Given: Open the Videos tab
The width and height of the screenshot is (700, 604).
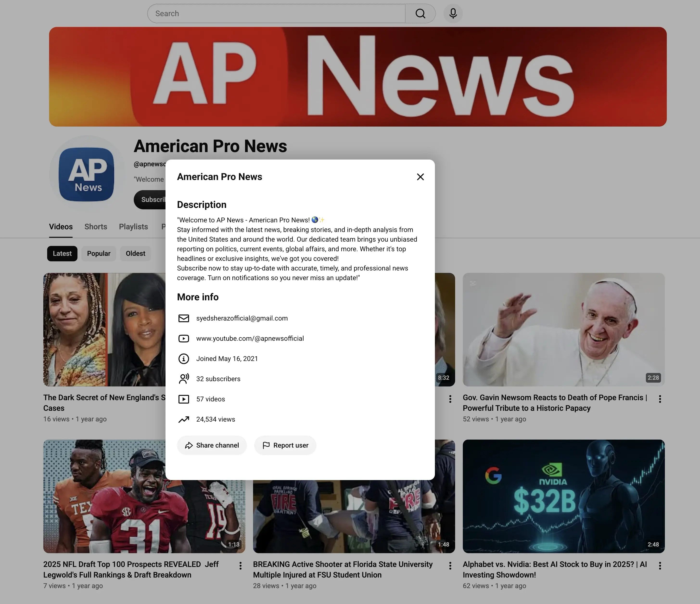Looking at the screenshot, I should 61,227.
